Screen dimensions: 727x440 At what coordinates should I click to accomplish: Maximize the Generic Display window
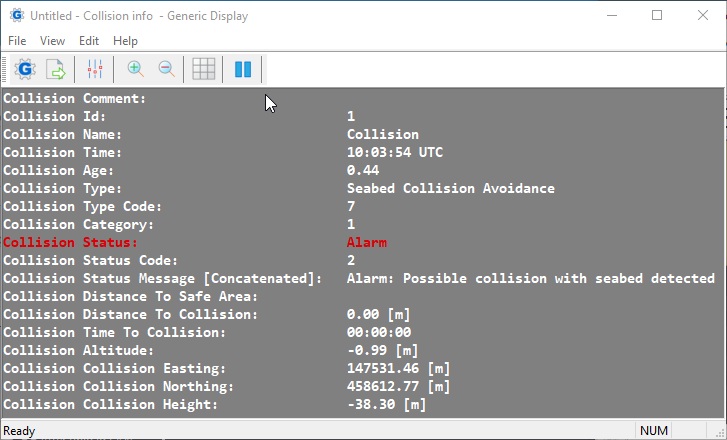pyautogui.click(x=657, y=16)
